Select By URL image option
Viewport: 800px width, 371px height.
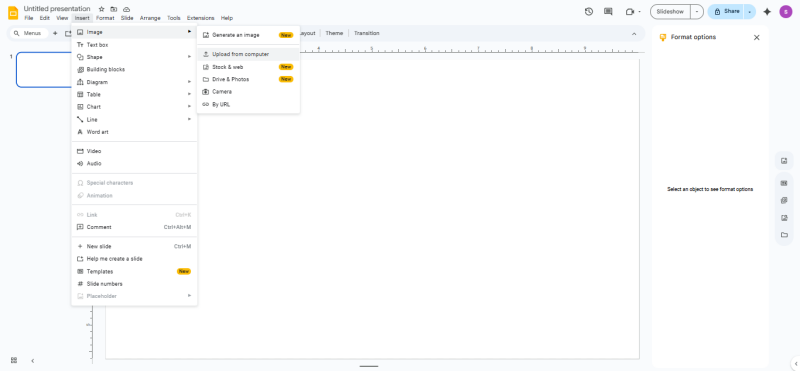click(x=248, y=104)
